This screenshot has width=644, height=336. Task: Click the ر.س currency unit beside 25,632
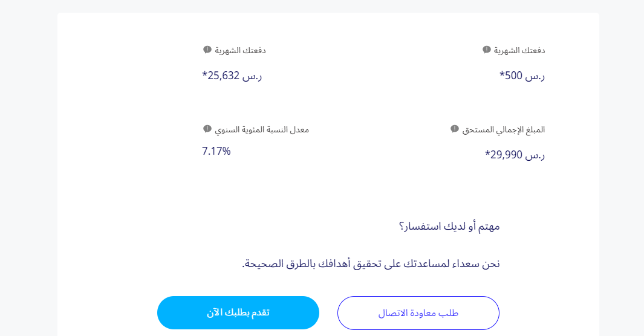pos(252,76)
